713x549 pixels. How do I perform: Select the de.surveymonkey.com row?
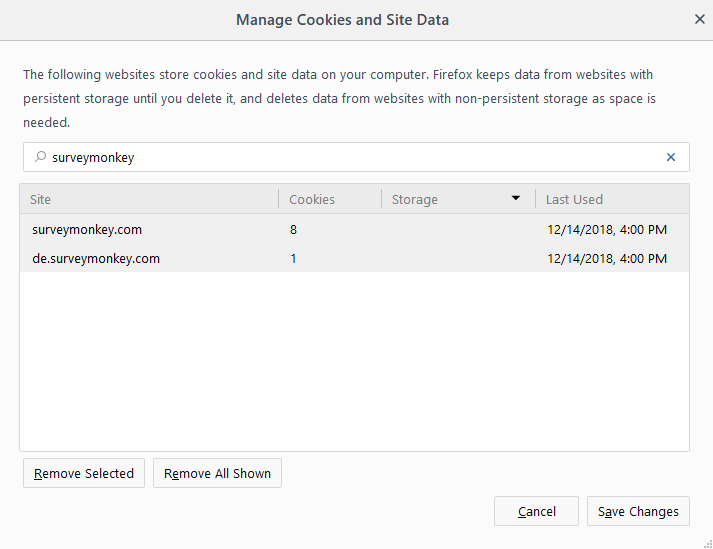coord(354,258)
